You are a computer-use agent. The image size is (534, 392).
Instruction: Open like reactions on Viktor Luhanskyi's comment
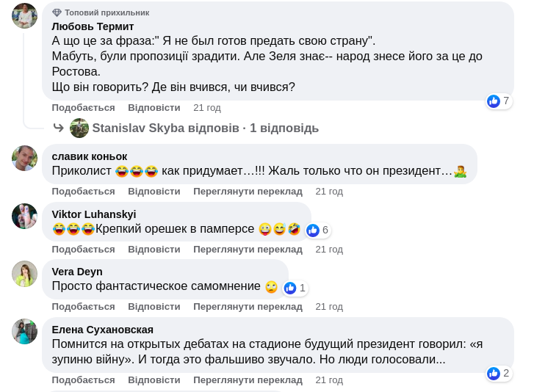[x=313, y=230]
